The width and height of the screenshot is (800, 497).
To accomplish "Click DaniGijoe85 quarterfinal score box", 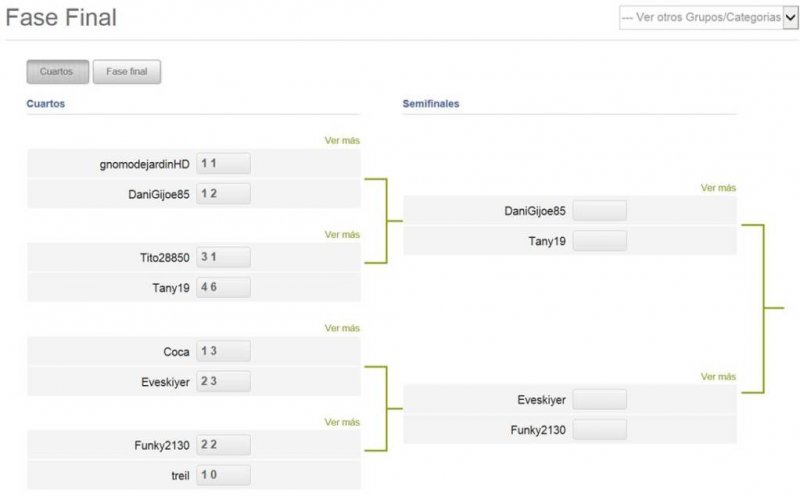I will pyautogui.click(x=223, y=194).
